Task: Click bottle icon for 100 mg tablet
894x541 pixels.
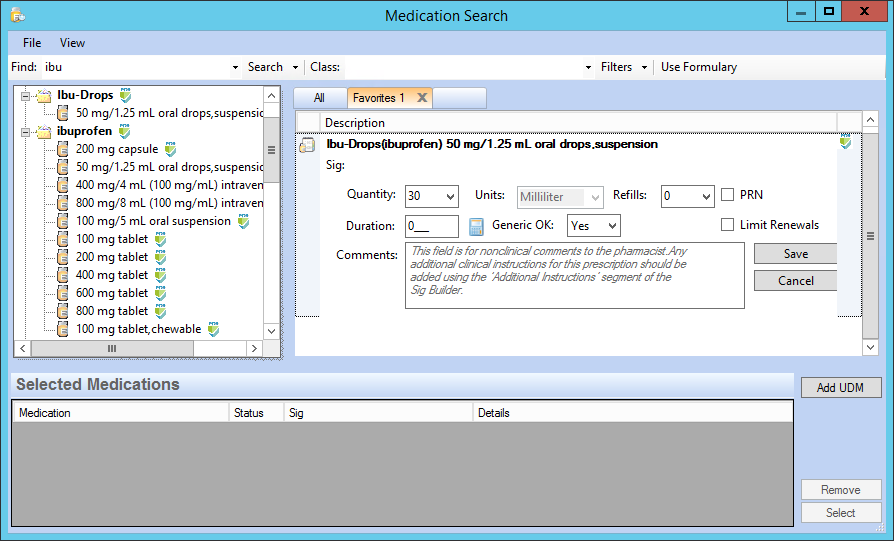Action: [63, 239]
